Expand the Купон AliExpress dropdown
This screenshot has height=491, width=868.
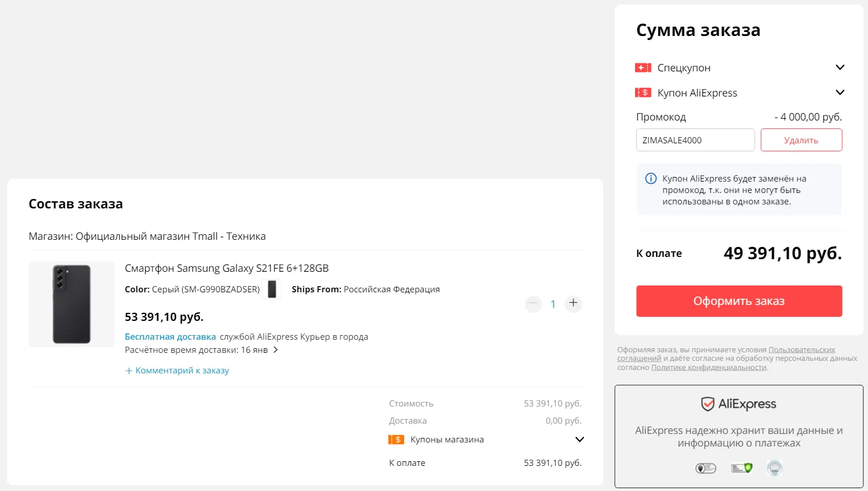839,92
